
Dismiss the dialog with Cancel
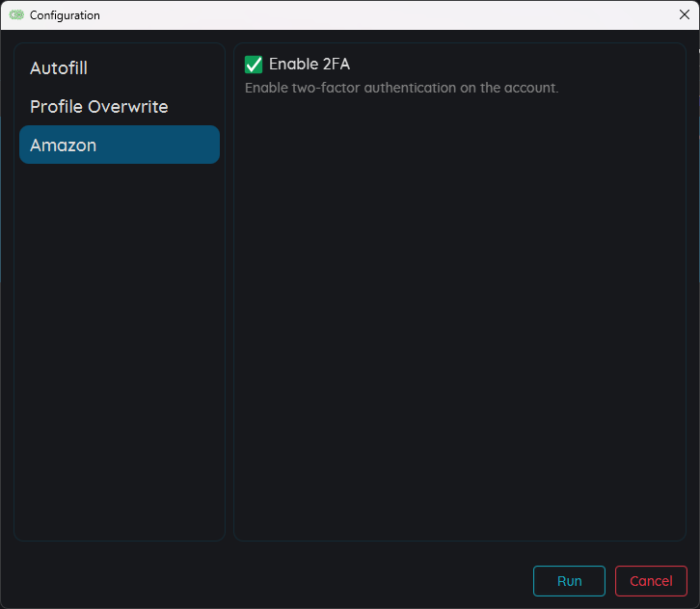651,581
